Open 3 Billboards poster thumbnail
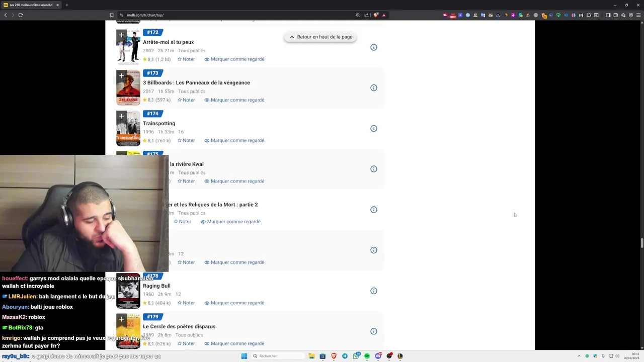Viewport: 644px width, 362px height. (128, 87)
